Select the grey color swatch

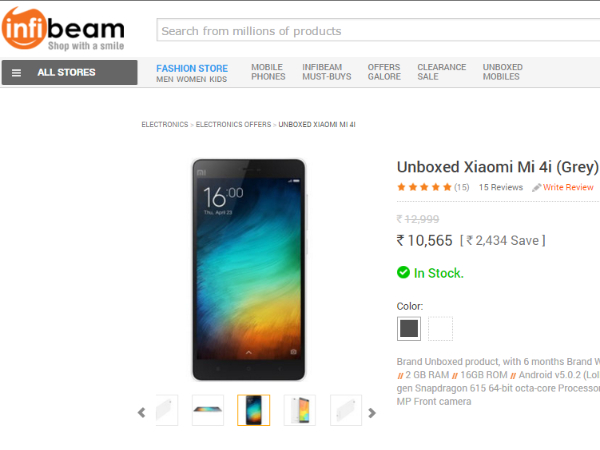point(409,328)
